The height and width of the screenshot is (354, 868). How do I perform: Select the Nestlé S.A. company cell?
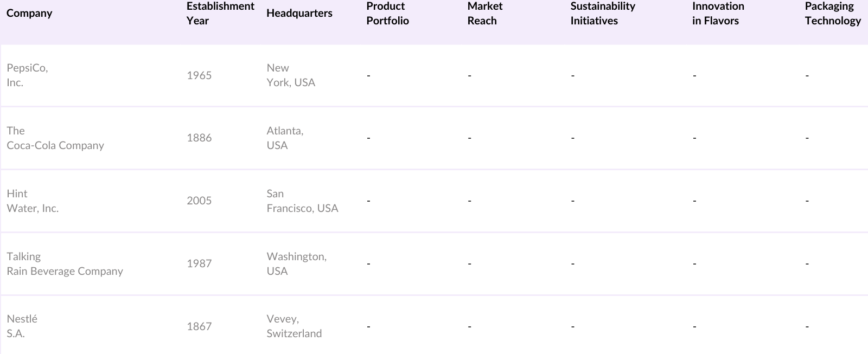[22, 326]
